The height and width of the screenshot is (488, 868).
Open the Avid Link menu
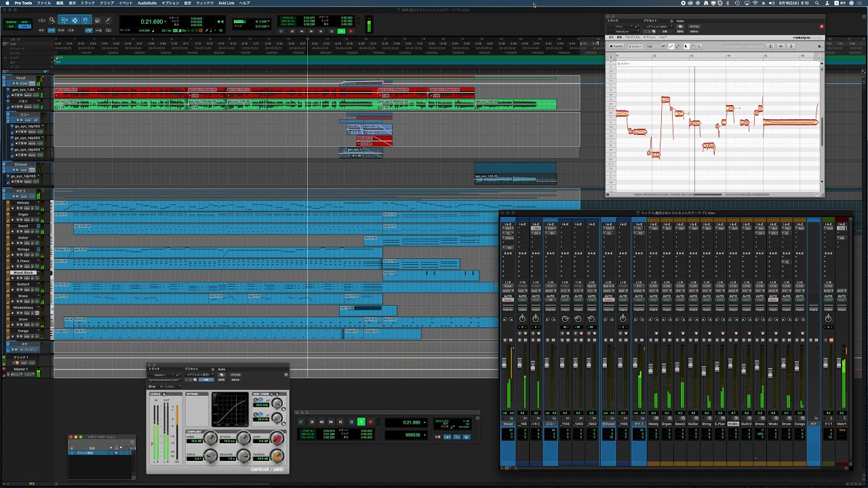coord(226,3)
